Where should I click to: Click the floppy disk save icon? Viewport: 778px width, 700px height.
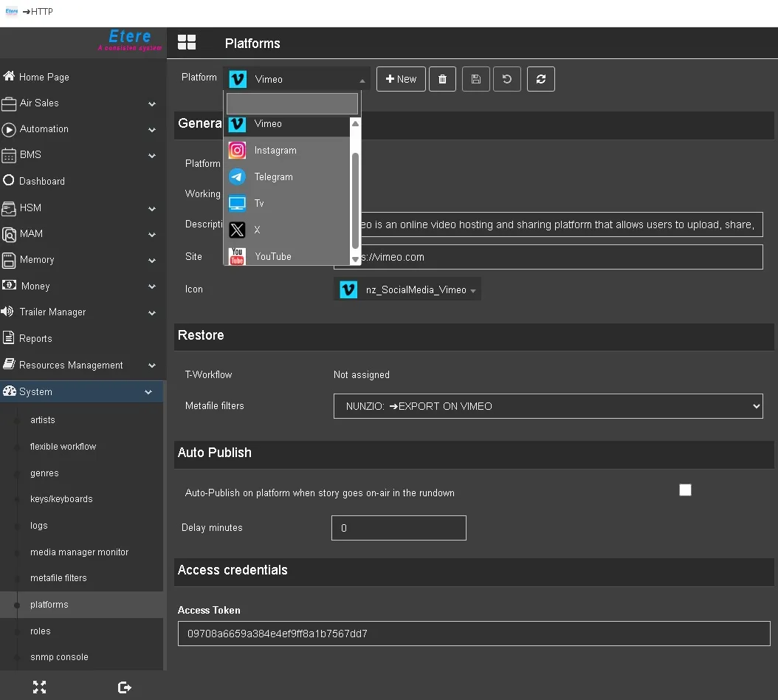coord(475,79)
